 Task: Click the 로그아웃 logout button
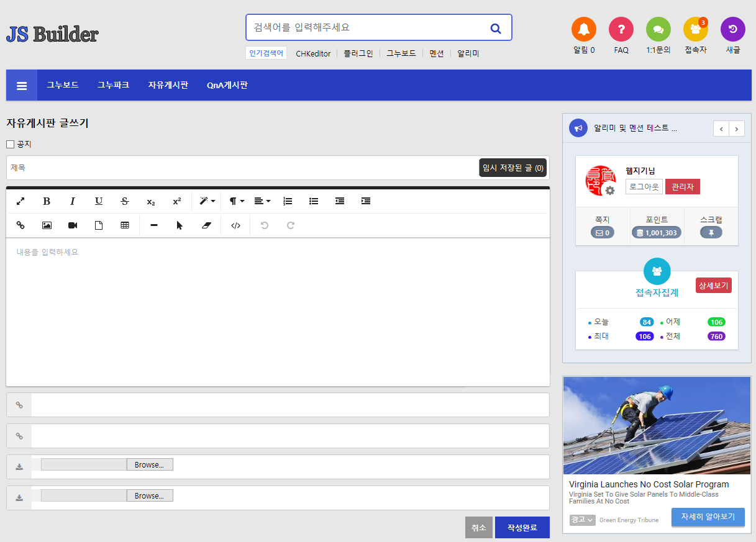click(x=644, y=187)
